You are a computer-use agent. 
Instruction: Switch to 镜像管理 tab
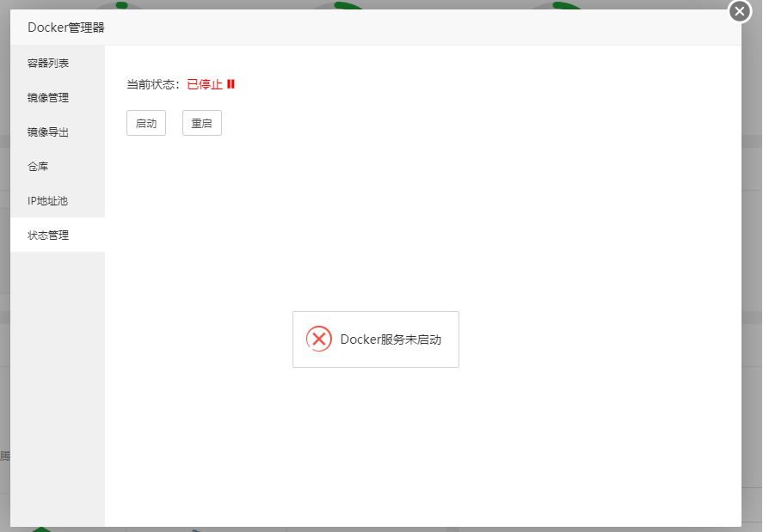tap(58, 98)
